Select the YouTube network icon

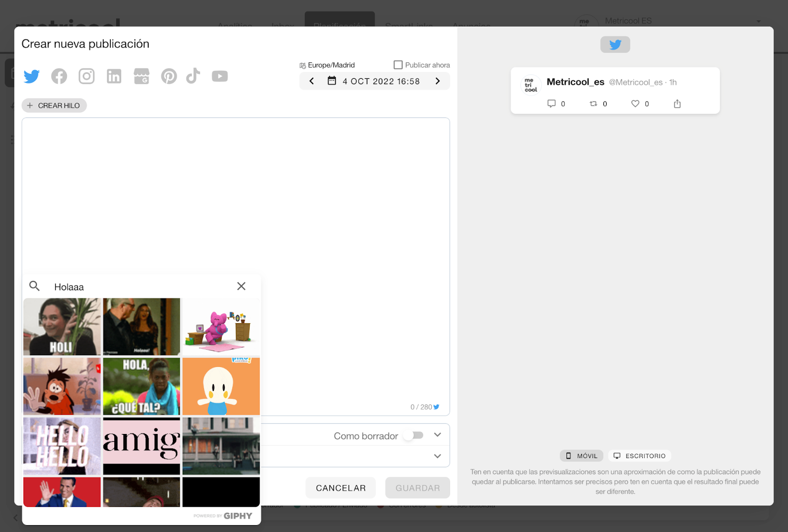(x=220, y=76)
